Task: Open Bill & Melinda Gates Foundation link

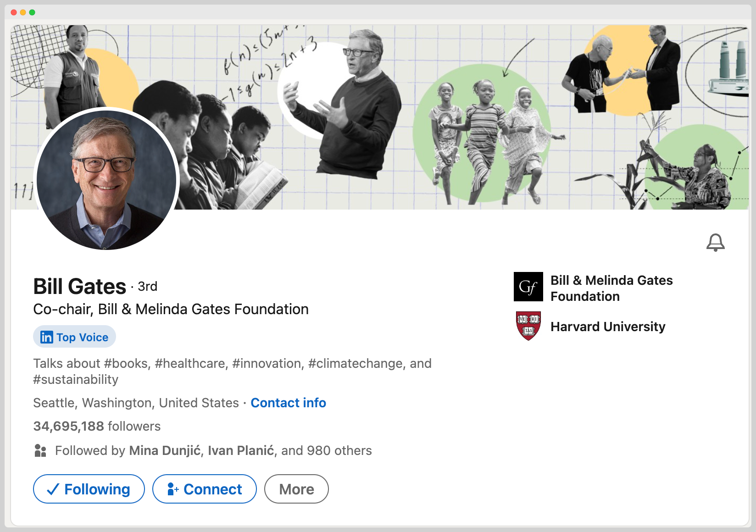Action: point(611,288)
